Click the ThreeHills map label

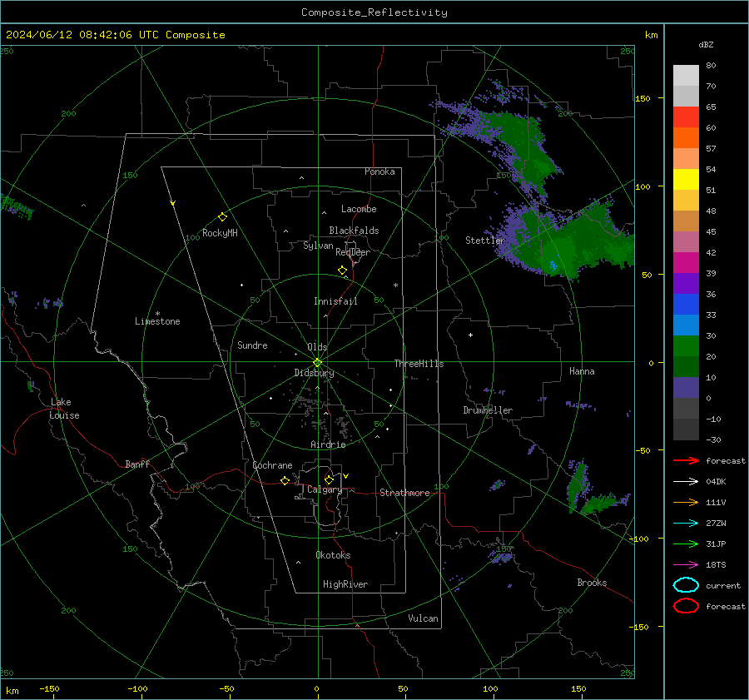click(x=419, y=364)
